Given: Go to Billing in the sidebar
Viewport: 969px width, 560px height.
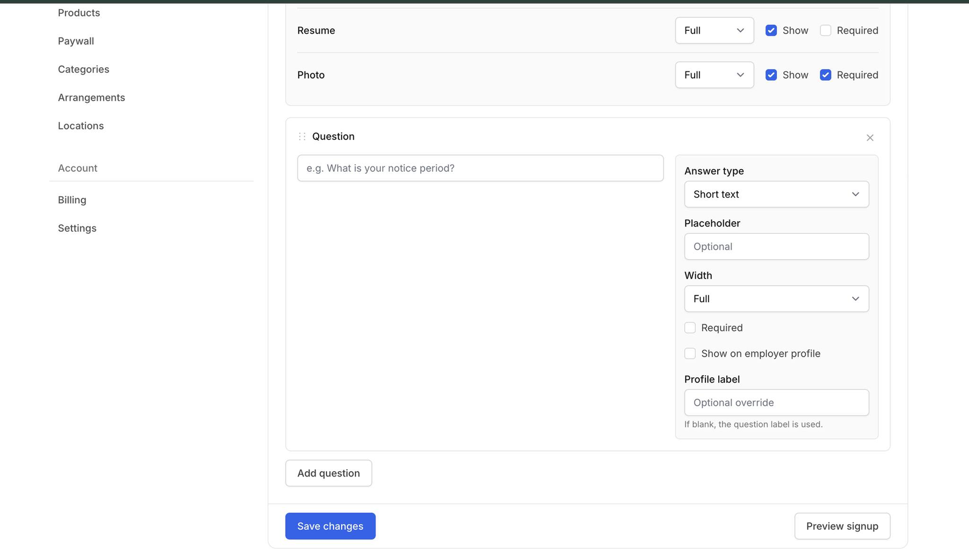Looking at the screenshot, I should (x=71, y=200).
